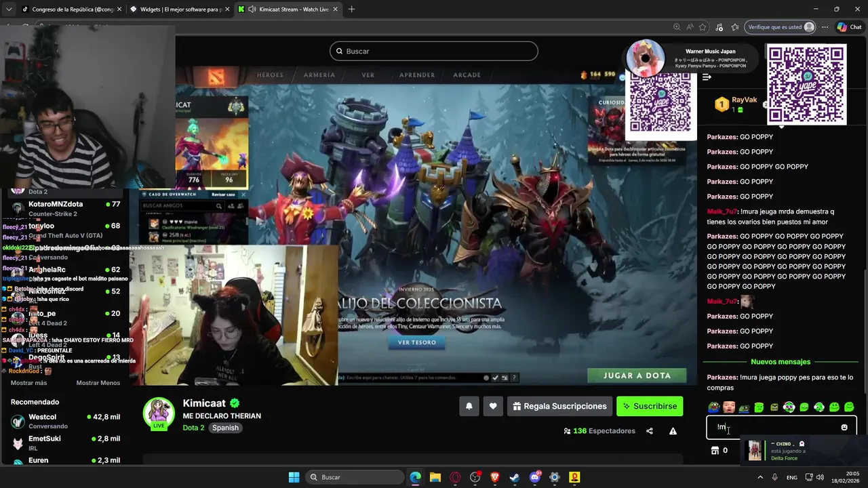The image size is (868, 488).
Task: Open Copilot Chat in the browser
Action: [849, 27]
